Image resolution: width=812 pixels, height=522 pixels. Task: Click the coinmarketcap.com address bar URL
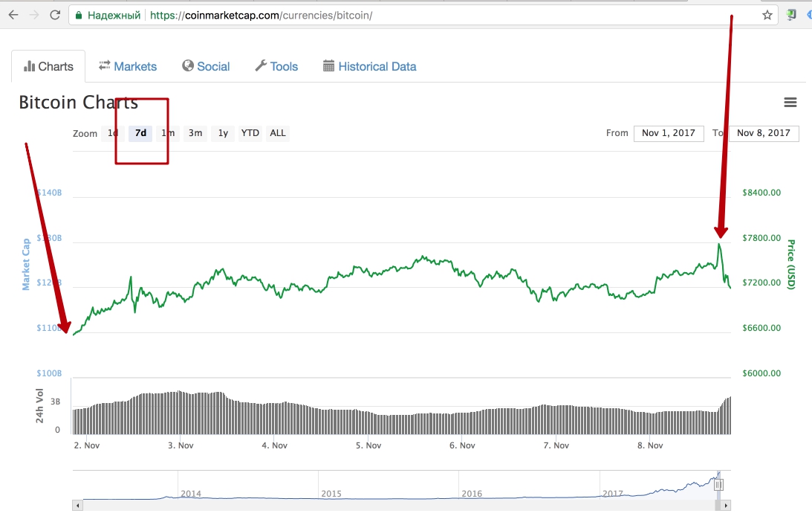click(261, 16)
